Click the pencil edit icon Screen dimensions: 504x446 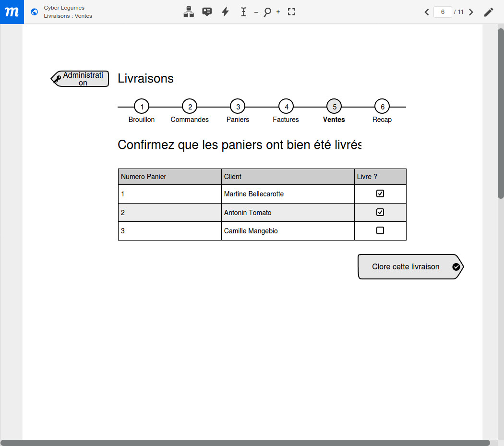point(488,12)
